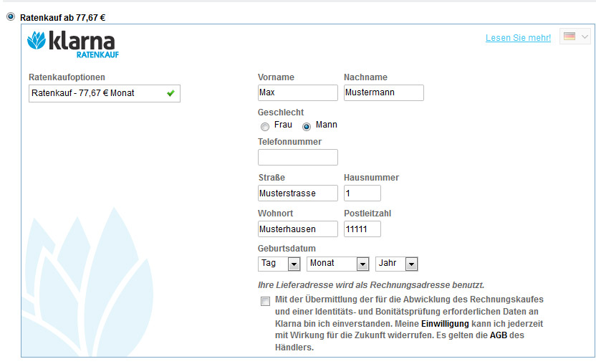Tick the Klarna data consent checkbox
The height and width of the screenshot is (364, 596).
pyautogui.click(x=266, y=301)
